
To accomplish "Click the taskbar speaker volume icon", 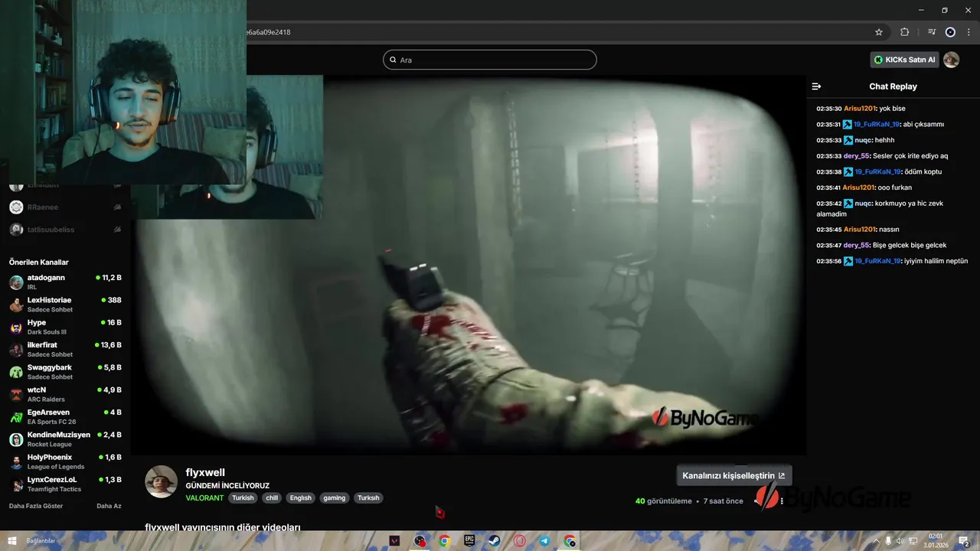I will 900,541.
